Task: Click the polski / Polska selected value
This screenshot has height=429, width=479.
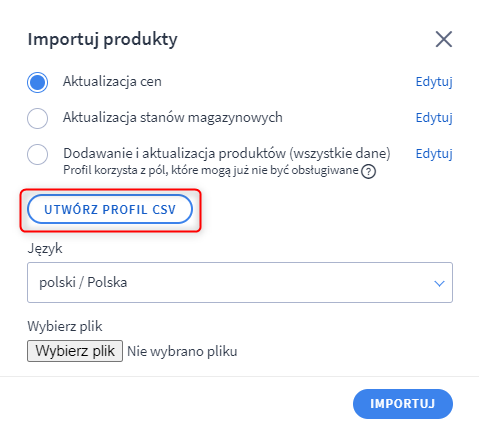Action: pos(83,282)
